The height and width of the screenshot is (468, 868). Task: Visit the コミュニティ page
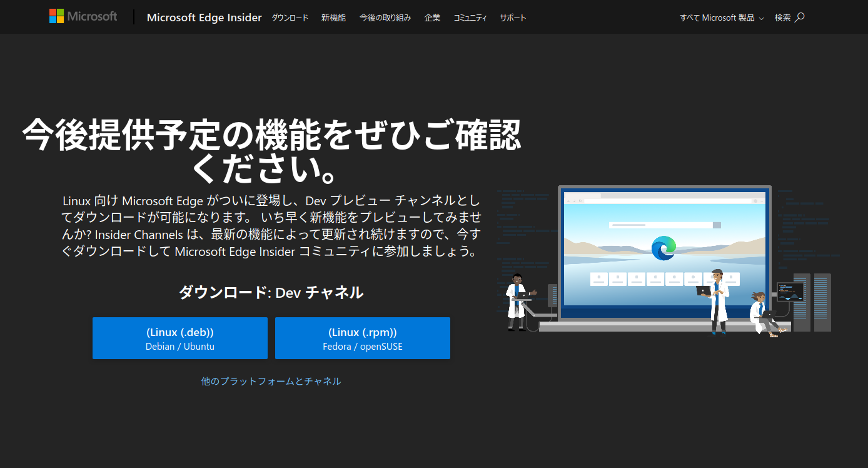pyautogui.click(x=470, y=18)
